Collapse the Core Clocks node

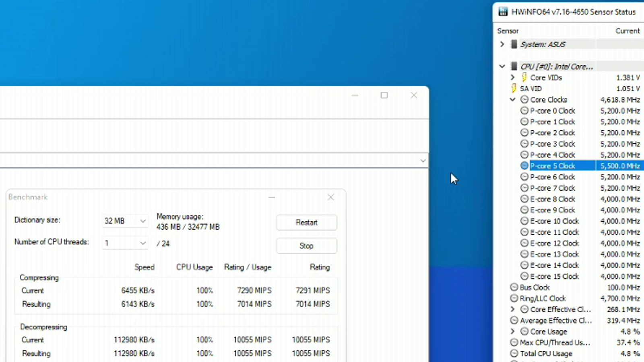512,99
